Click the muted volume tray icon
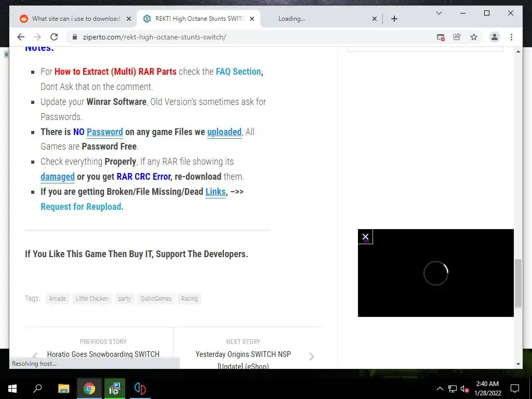The image size is (532, 399). (x=464, y=389)
